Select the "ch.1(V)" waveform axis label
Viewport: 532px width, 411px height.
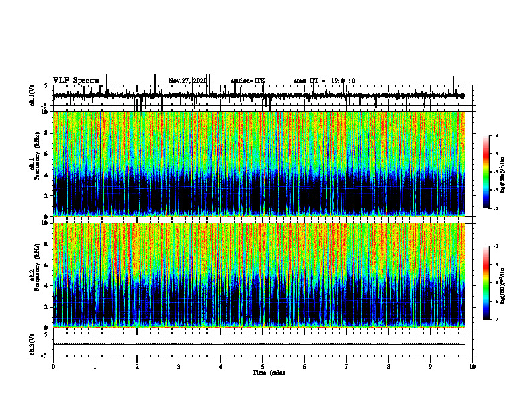(x=32, y=95)
